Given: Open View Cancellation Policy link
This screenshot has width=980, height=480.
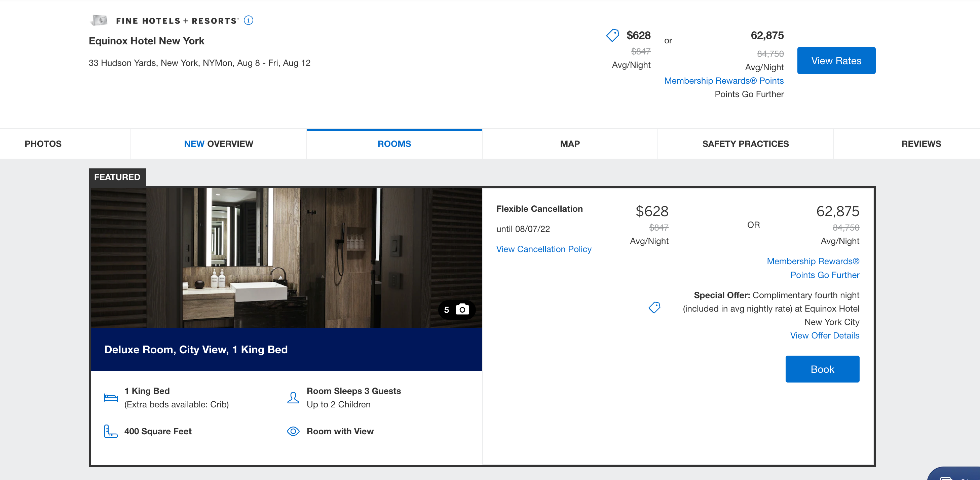Looking at the screenshot, I should [544, 249].
